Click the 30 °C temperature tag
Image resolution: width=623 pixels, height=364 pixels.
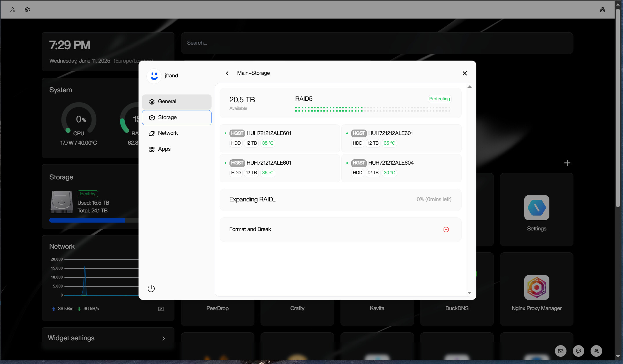389,173
